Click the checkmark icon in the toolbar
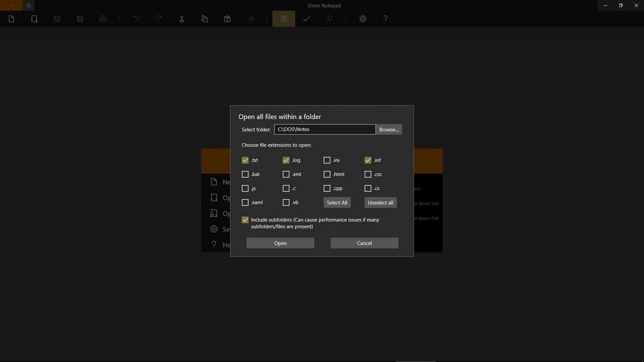 click(306, 19)
